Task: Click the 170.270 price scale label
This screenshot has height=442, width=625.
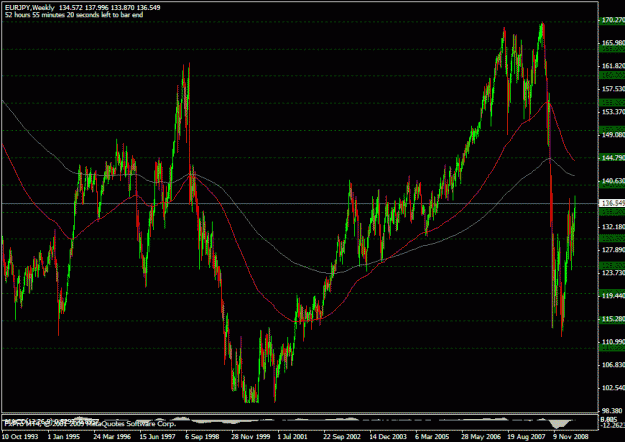Action: tap(613, 20)
